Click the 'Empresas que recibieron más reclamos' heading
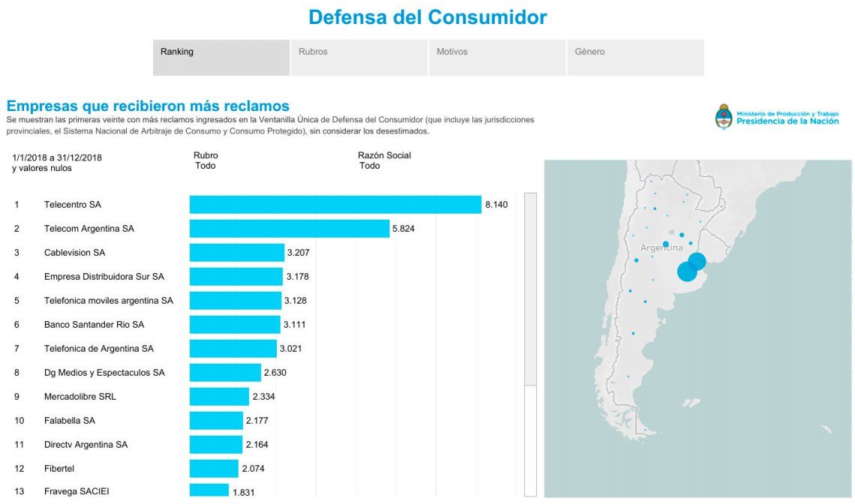 (148, 106)
